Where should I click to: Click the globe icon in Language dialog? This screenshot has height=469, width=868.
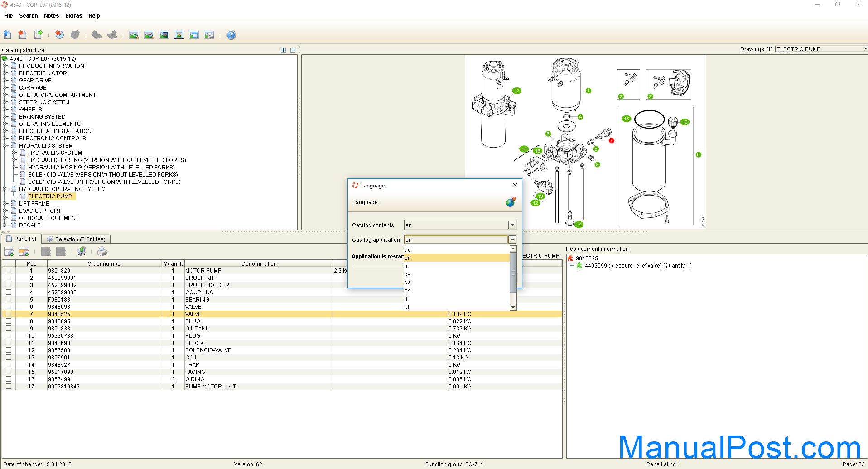(x=511, y=202)
